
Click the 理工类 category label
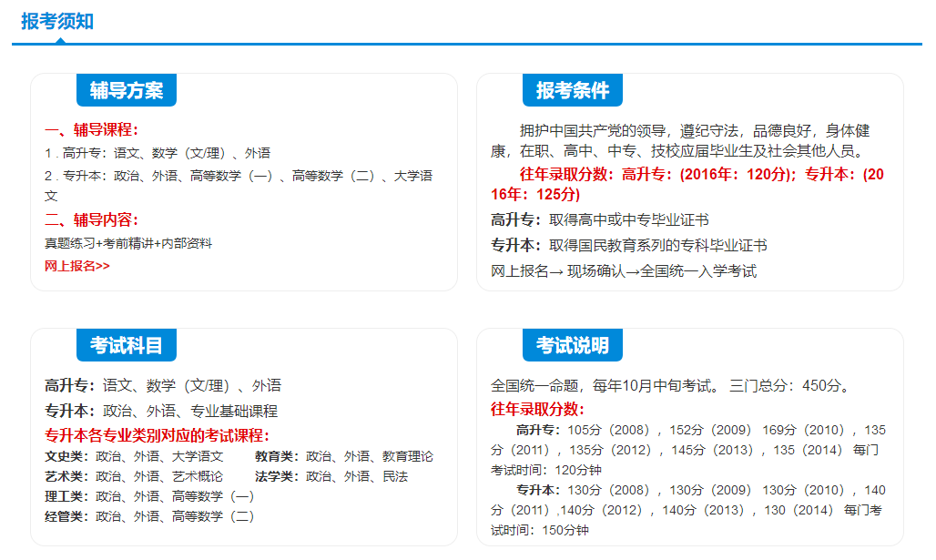(66, 496)
